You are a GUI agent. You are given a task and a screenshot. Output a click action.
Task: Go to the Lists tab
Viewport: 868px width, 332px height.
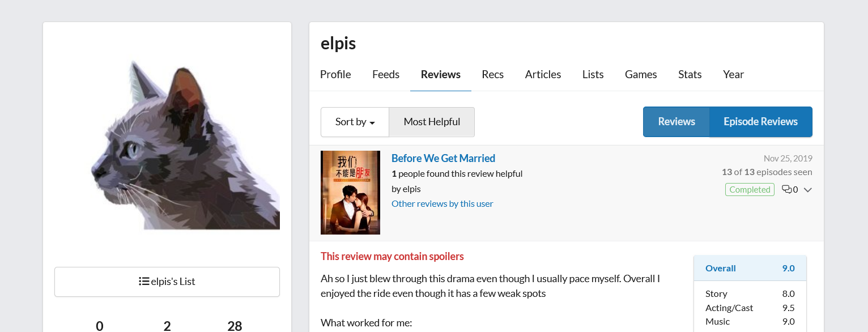(x=593, y=74)
